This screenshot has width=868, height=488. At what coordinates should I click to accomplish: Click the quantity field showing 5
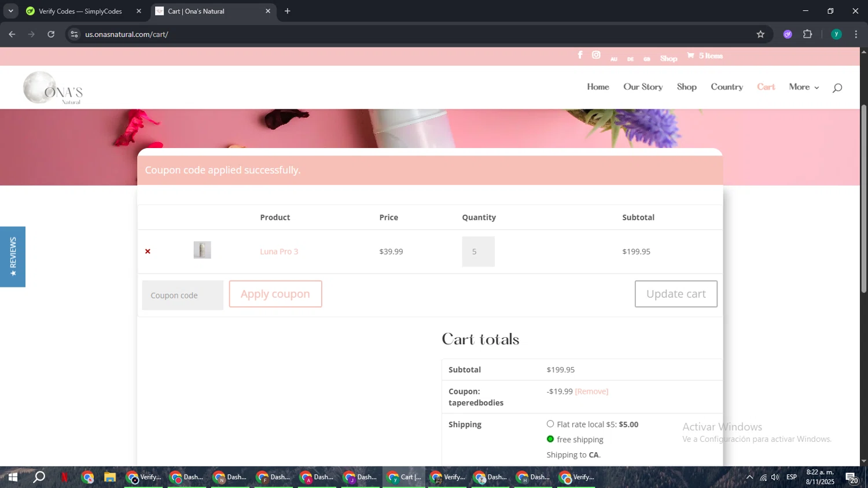tap(478, 252)
